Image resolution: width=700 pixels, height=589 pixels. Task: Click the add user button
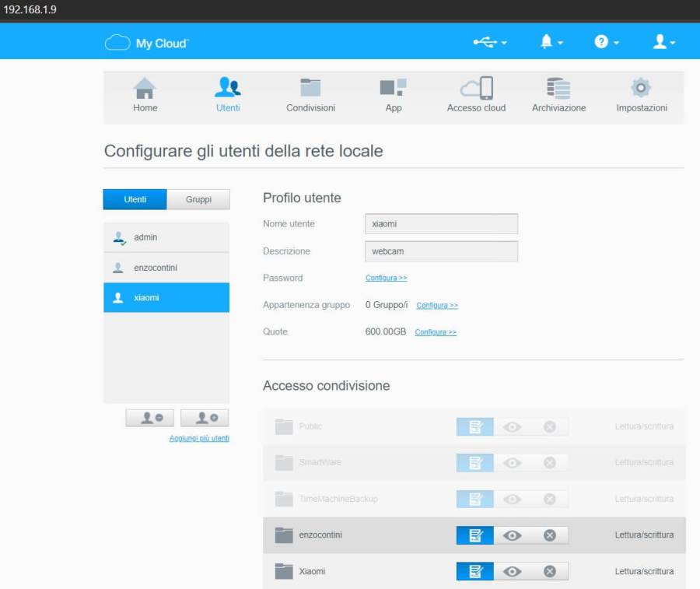[x=205, y=418]
